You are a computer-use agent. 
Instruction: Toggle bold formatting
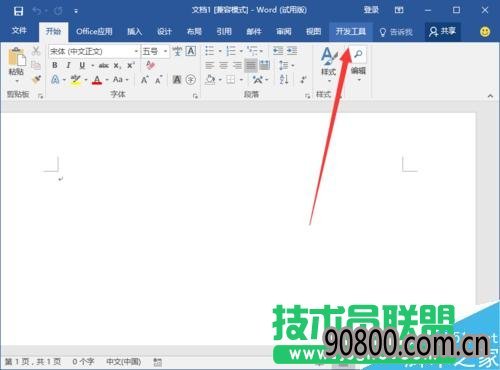point(55,65)
